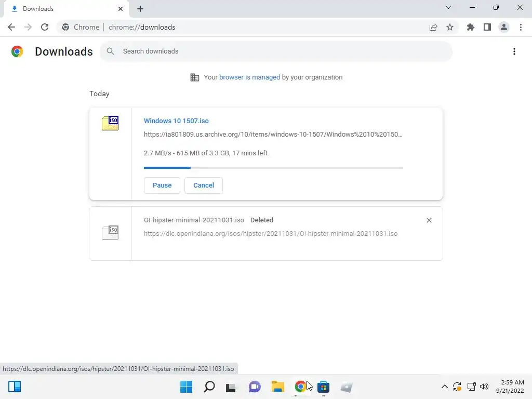Select the Downloads tab

[x=66, y=9]
